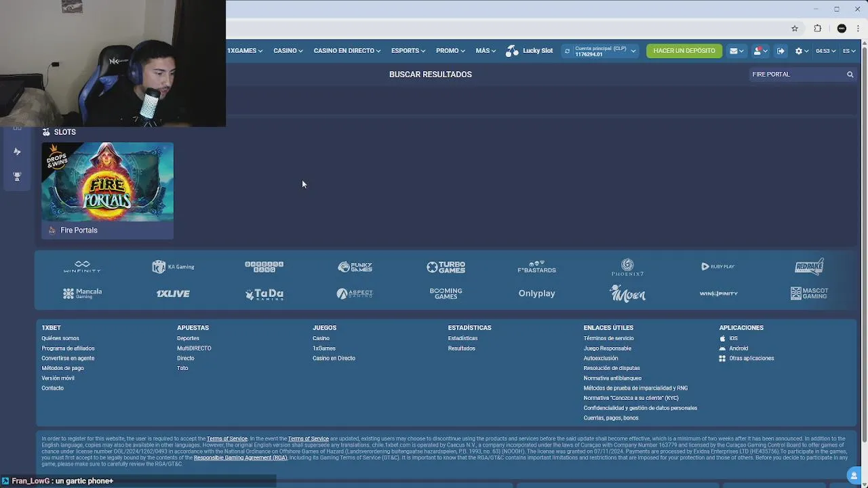Image resolution: width=868 pixels, height=488 pixels.
Task: Open the Casino en Directo footer link
Action: [334, 359]
